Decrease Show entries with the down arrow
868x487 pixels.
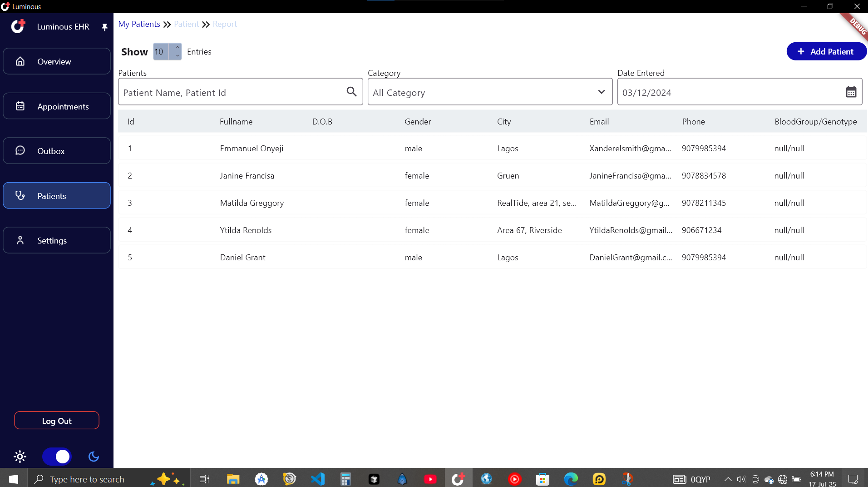click(x=177, y=56)
